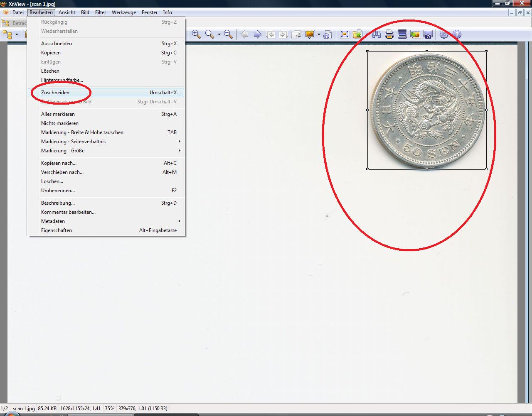The image size is (532, 416).
Task: Open the browser tree dropdown arrow
Action: click(17, 34)
